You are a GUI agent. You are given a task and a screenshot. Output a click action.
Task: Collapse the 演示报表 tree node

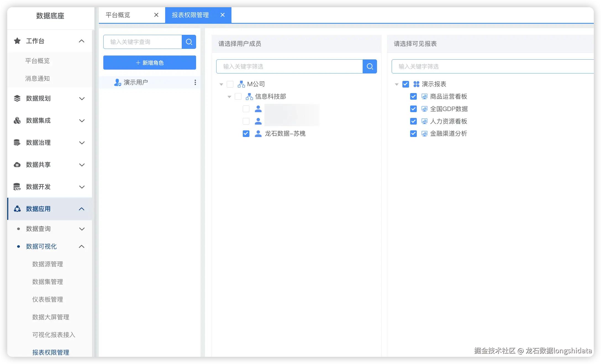pos(397,84)
